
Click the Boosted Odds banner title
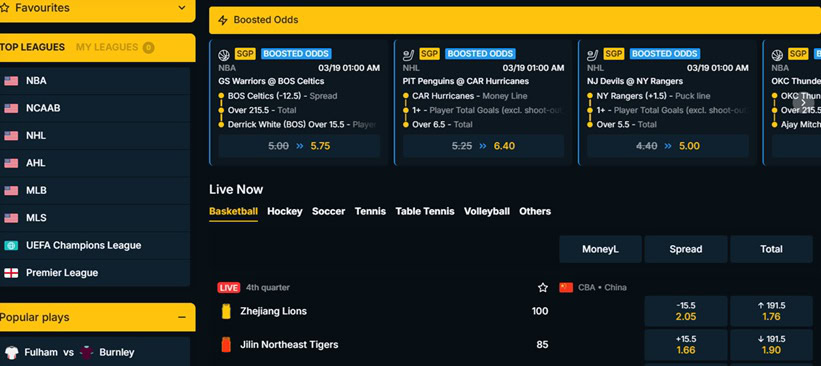click(x=266, y=20)
